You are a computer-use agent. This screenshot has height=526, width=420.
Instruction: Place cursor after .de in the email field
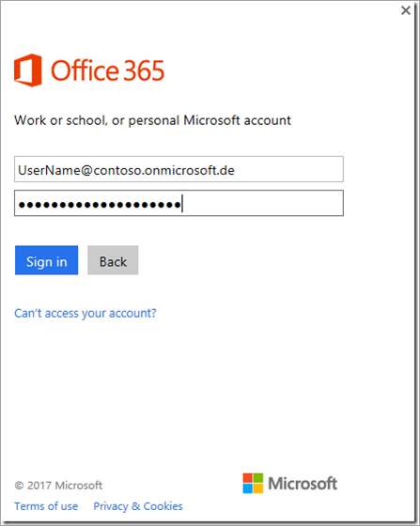(235, 170)
